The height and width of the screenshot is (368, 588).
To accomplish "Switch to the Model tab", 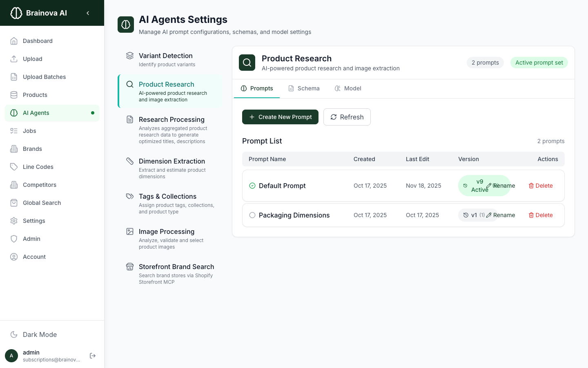I will [348, 88].
